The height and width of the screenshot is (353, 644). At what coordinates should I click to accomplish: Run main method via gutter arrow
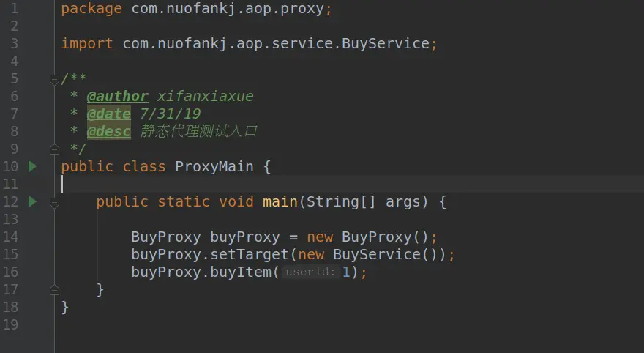pyautogui.click(x=32, y=202)
